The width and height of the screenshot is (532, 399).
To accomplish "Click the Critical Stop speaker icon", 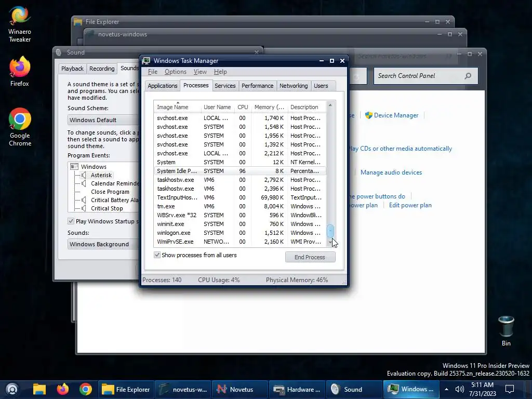I will click(x=84, y=208).
